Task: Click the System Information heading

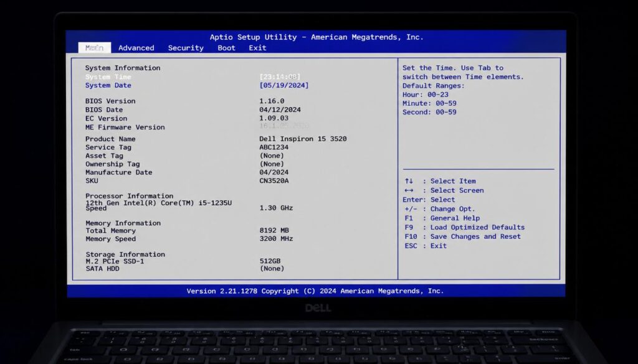Action: tap(123, 68)
